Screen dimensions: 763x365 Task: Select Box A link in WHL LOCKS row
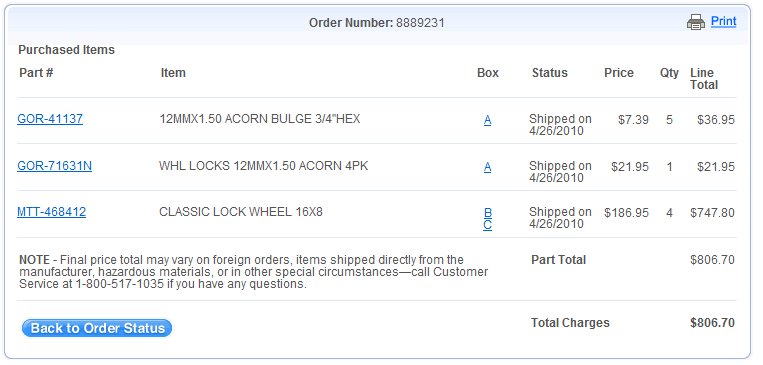coord(488,167)
